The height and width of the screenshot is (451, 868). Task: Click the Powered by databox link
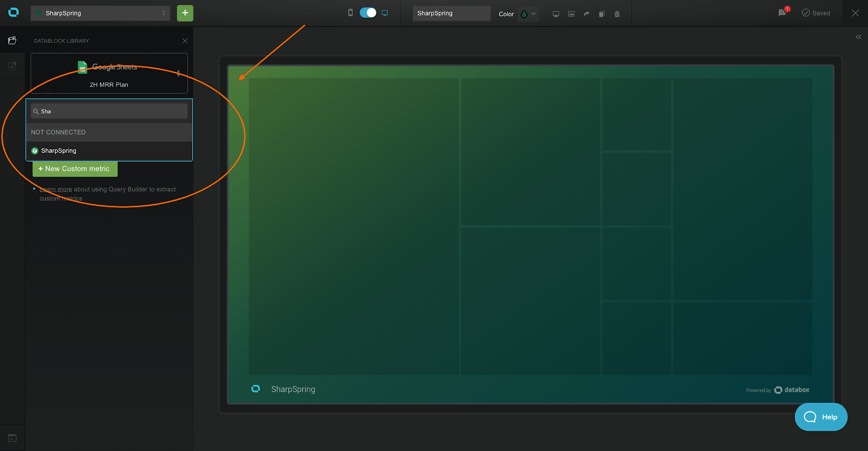[777, 390]
